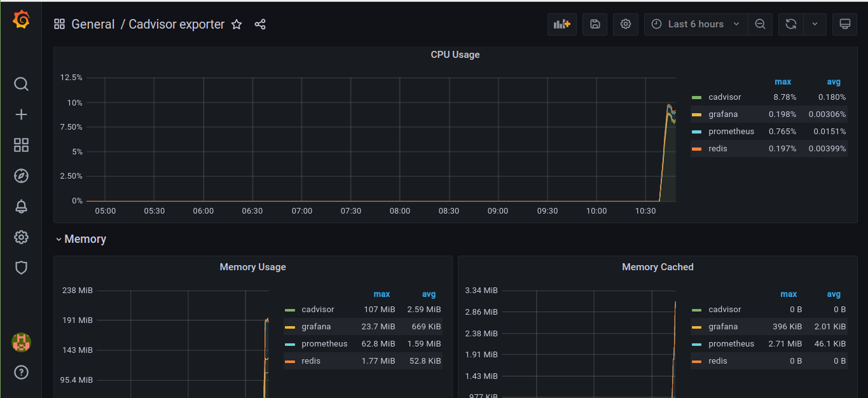Click the dashboard grid icon beside General
Viewport: 868px width, 398px height.
[59, 24]
